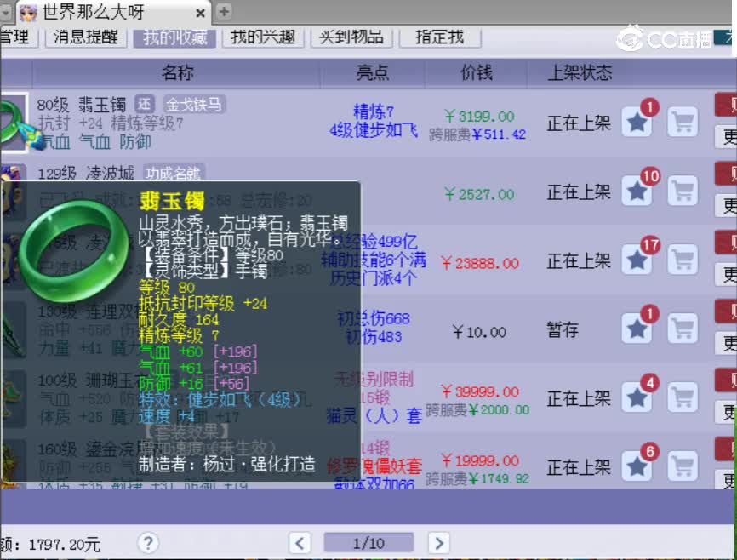737x560 pixels.
Task: Open new tab with plus button
Action: pyautogui.click(x=224, y=11)
